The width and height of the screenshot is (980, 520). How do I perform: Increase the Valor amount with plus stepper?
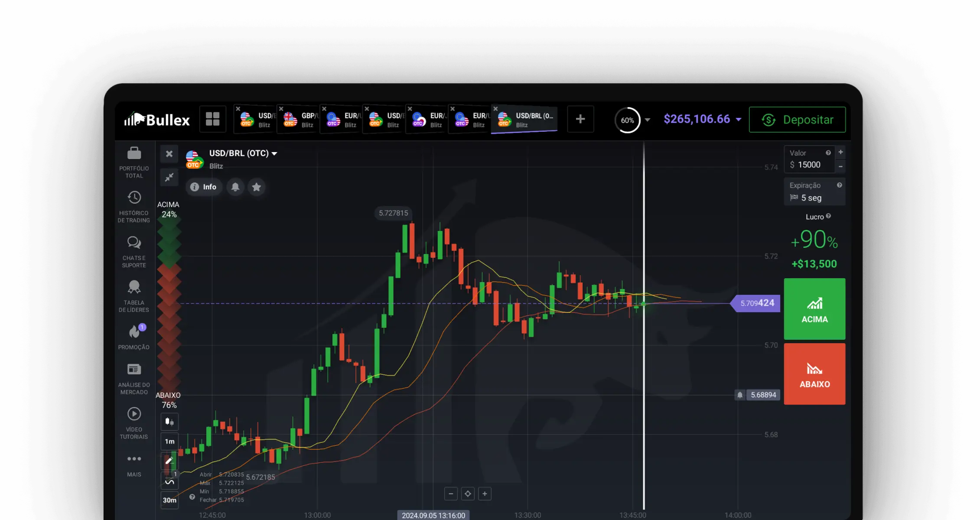[x=840, y=153]
